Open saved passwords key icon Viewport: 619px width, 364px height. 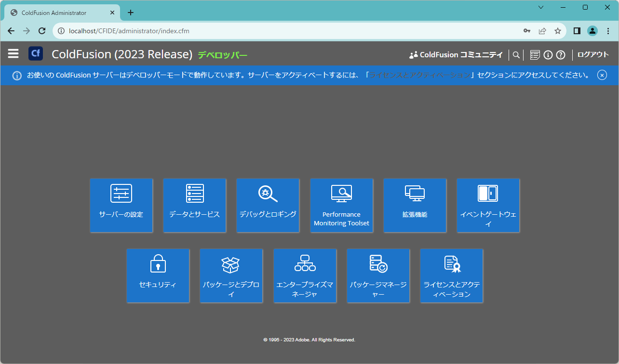pos(527,31)
